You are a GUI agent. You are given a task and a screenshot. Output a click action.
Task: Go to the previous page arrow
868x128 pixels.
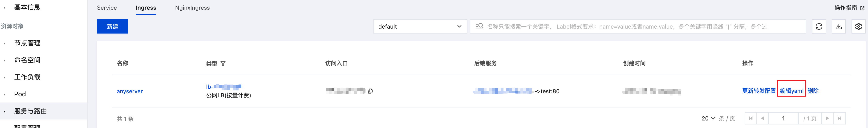(x=762, y=119)
